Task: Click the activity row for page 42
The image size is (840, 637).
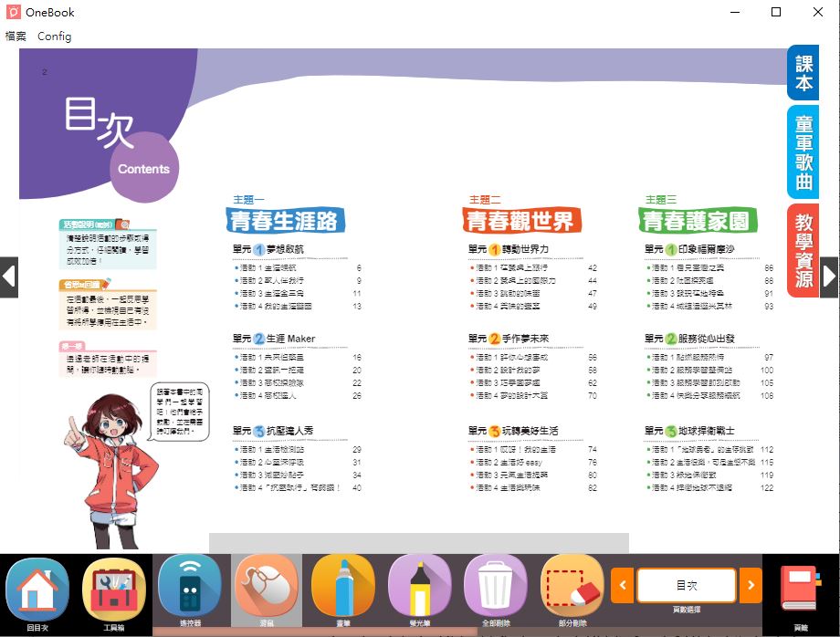Action: tap(533, 267)
